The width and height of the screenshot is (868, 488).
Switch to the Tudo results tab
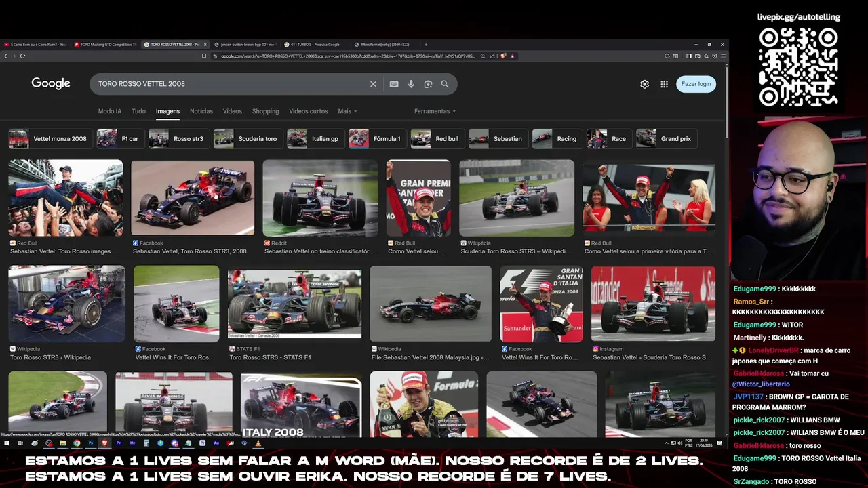click(x=138, y=111)
